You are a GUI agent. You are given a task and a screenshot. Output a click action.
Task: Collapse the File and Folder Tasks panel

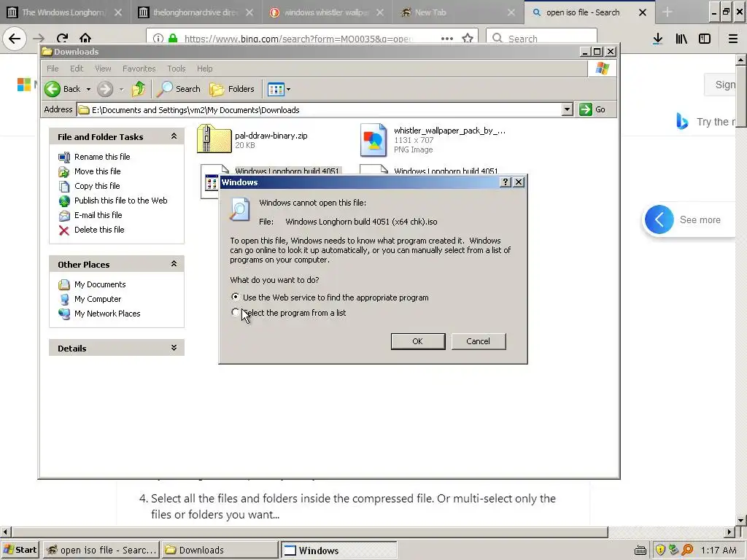174,136
